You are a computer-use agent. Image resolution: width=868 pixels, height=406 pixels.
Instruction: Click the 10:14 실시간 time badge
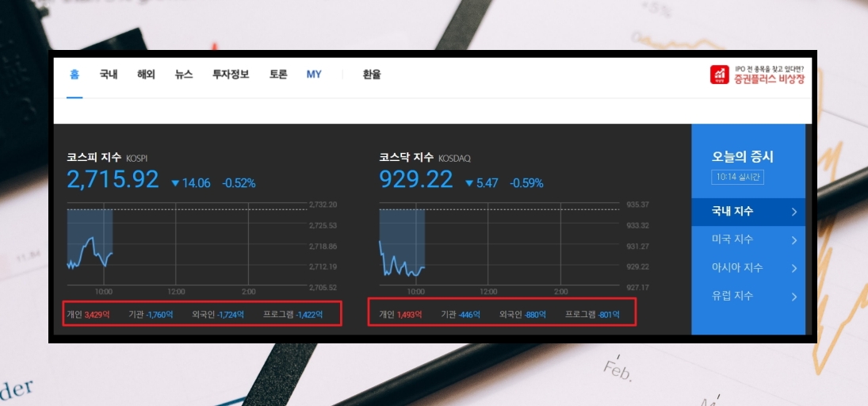[737, 178]
